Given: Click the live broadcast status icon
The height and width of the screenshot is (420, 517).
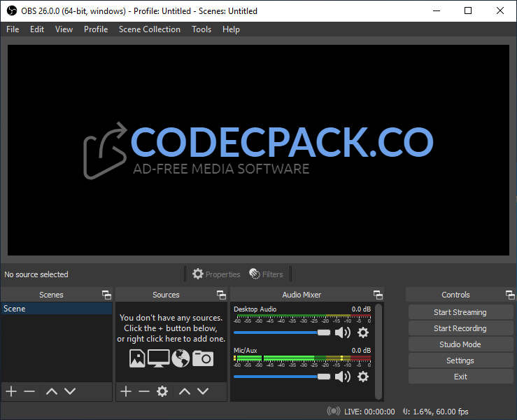Looking at the screenshot, I should point(333,411).
